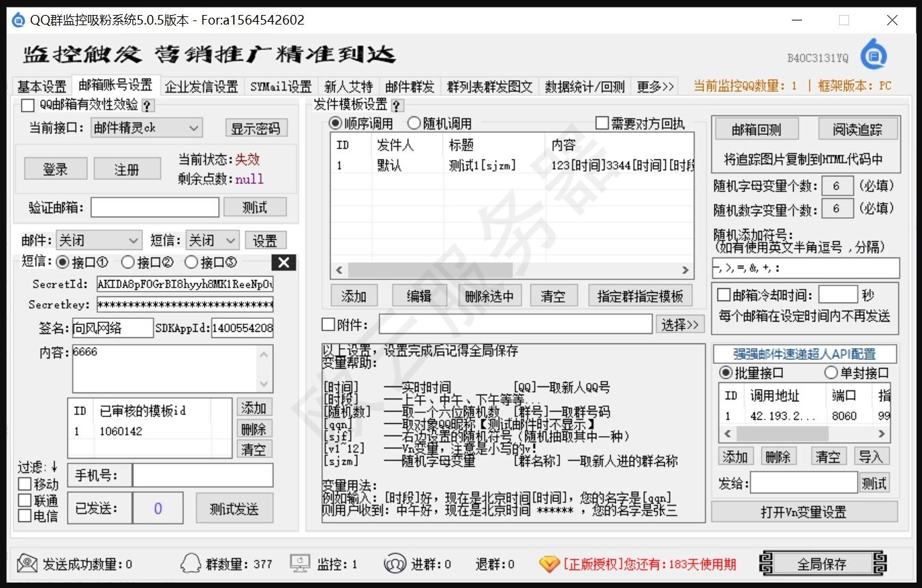Click the 编辑 template button
Viewport: 922px width, 588px height.
coord(419,296)
